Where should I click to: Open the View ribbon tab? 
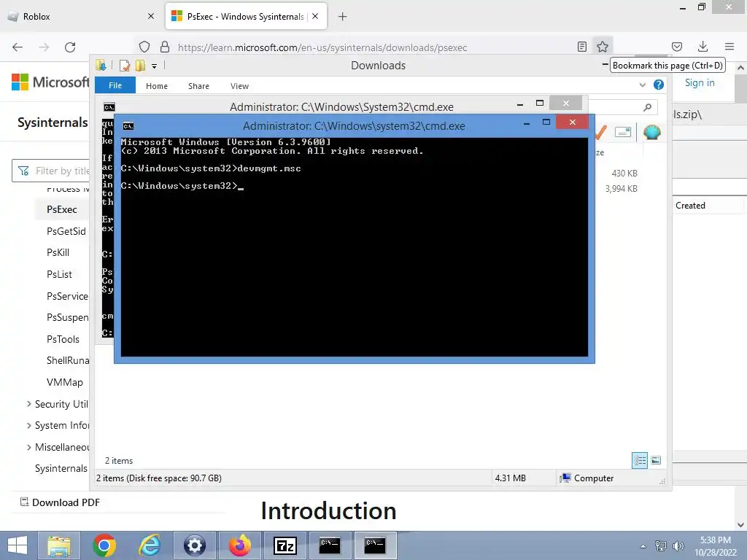coord(239,86)
